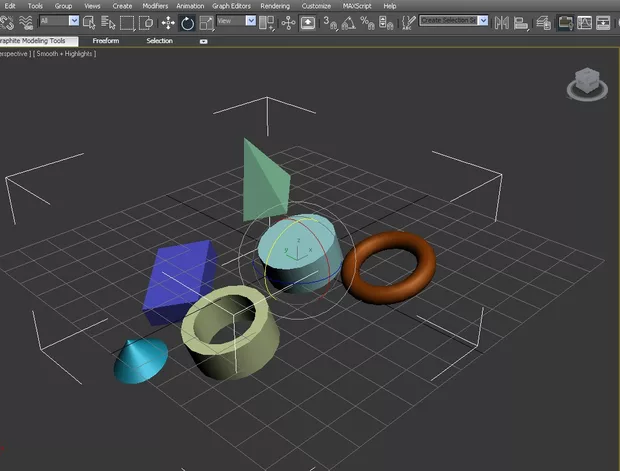Click the Rectangular Selection Region icon
The width and height of the screenshot is (620, 471).
pos(127,22)
